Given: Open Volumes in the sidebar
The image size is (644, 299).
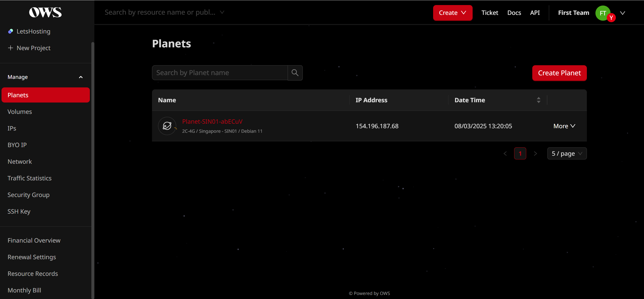Looking at the screenshot, I should [x=20, y=112].
